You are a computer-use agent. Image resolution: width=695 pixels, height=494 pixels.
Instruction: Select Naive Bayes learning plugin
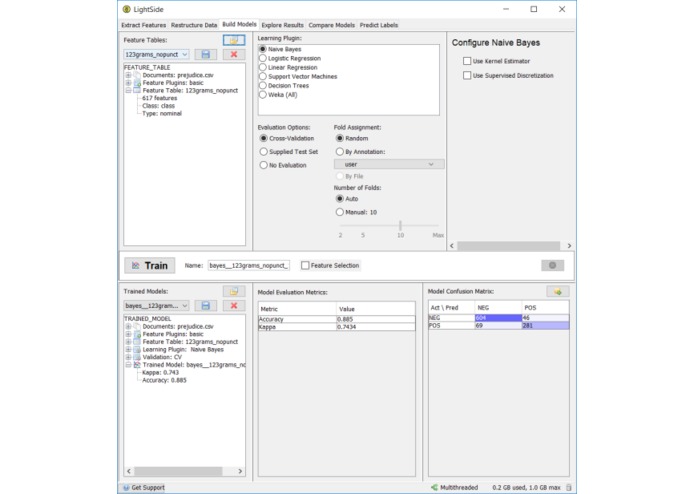click(x=263, y=49)
